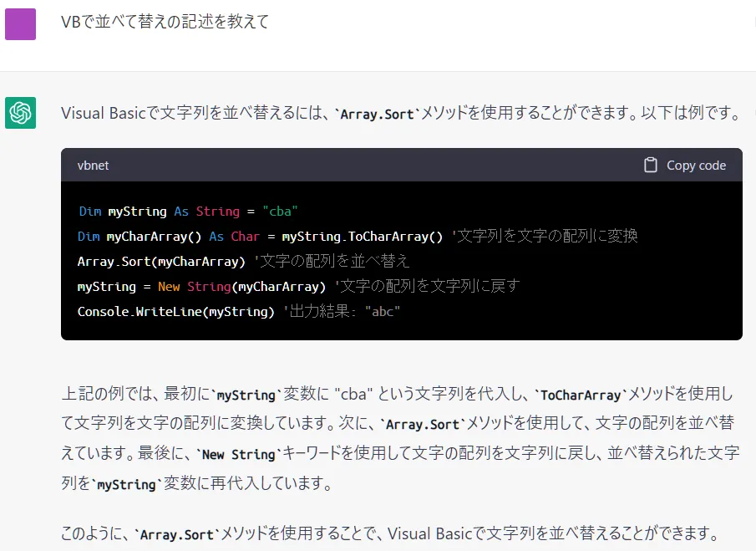Screen dimensions: 756x551
Task: Click inline myString before 変数に再代入
Action: (126, 485)
